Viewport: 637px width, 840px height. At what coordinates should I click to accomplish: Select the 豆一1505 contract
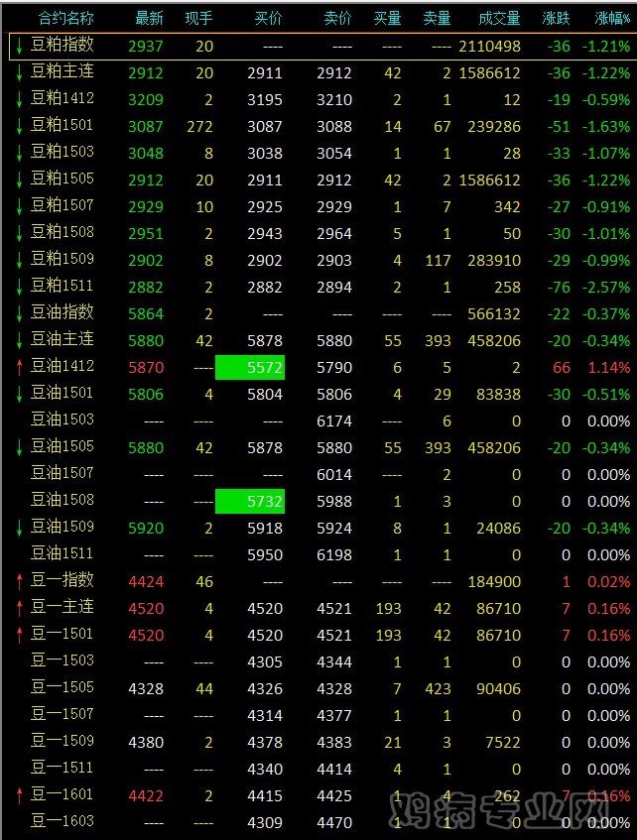click(63, 688)
